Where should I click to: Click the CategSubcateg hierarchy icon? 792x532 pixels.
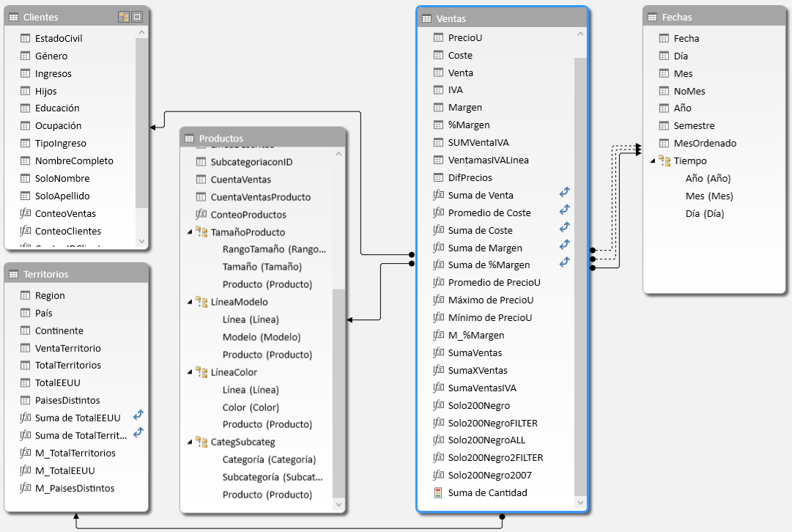[x=201, y=442]
